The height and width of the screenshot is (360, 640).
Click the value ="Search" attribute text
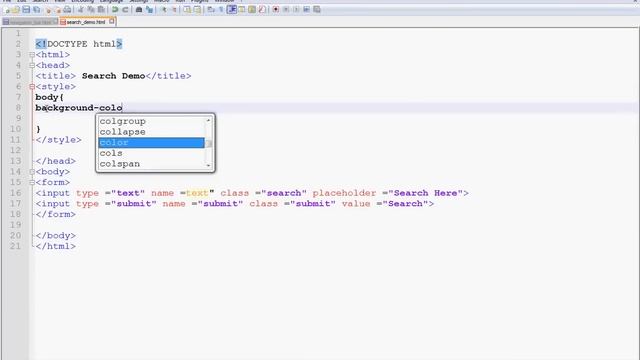tap(385, 204)
